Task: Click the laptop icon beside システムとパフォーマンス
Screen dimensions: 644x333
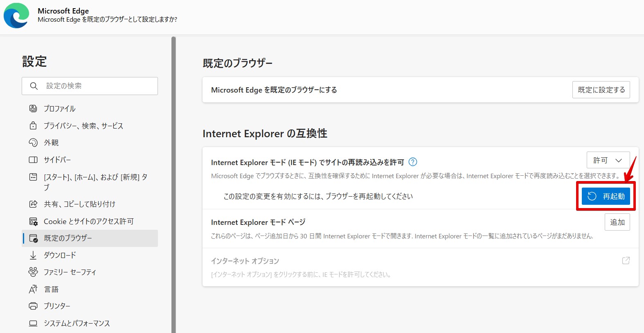Action: [x=33, y=323]
